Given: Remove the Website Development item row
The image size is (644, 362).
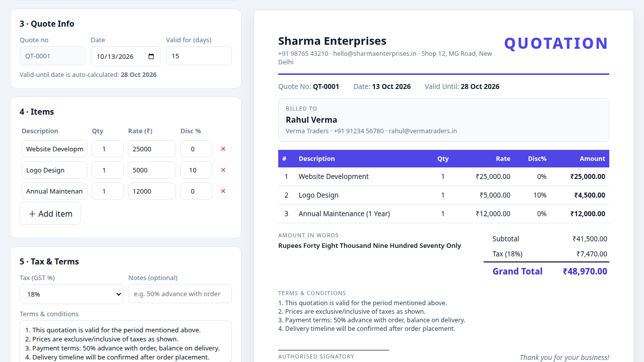Looking at the screenshot, I should click(223, 149).
